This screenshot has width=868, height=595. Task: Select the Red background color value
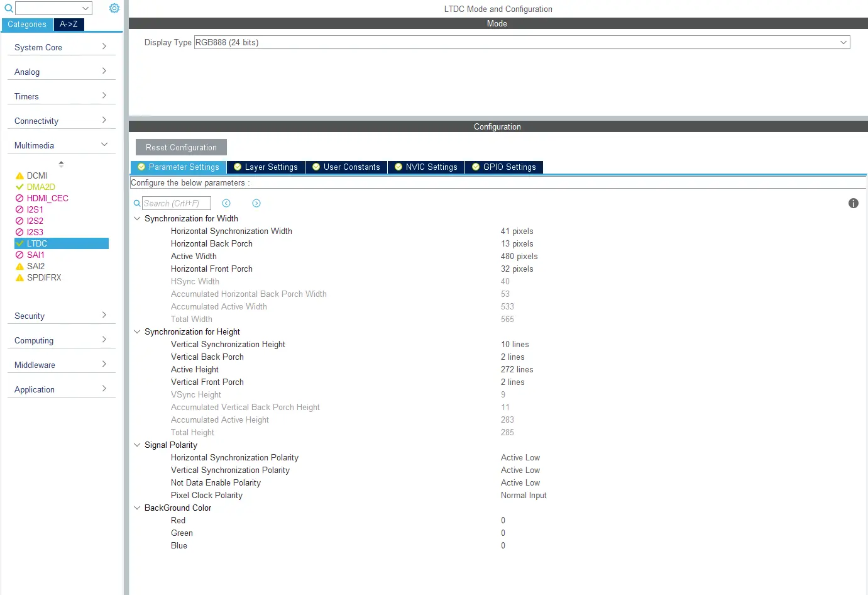coord(503,520)
